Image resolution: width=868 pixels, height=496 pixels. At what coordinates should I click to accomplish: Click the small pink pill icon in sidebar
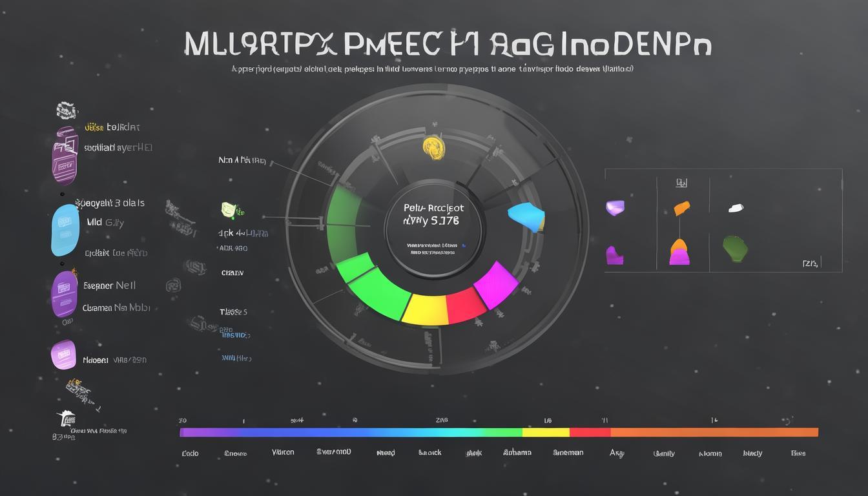pos(63,355)
